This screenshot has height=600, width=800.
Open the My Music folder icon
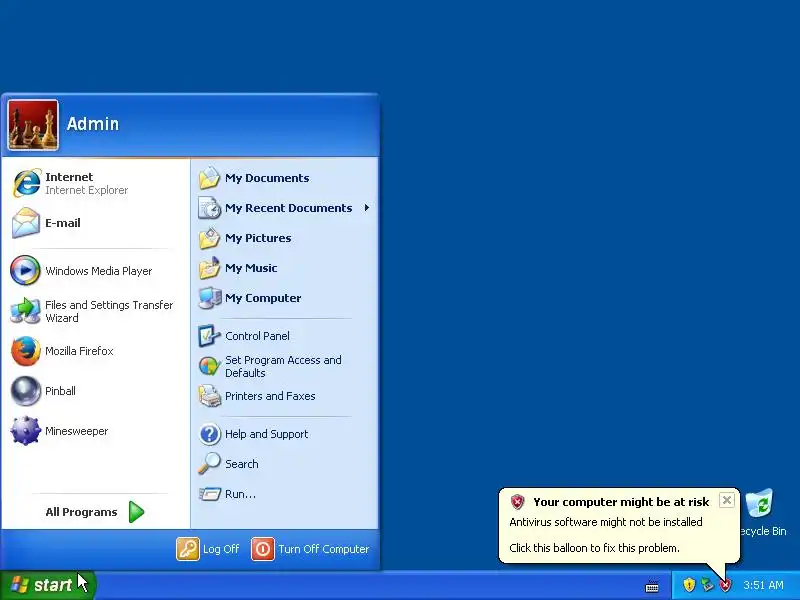(x=210, y=268)
